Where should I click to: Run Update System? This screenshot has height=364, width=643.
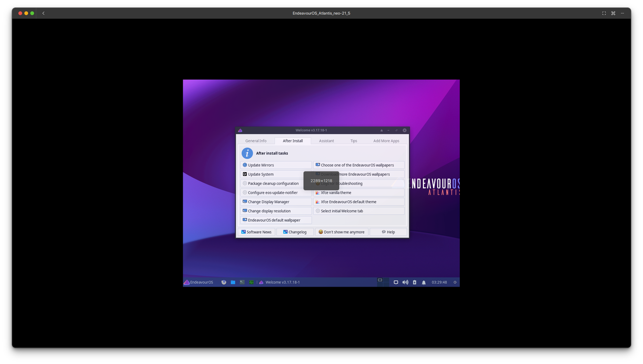coord(276,174)
